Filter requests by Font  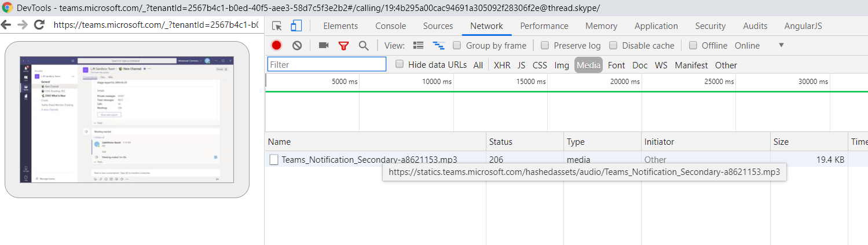click(x=616, y=65)
